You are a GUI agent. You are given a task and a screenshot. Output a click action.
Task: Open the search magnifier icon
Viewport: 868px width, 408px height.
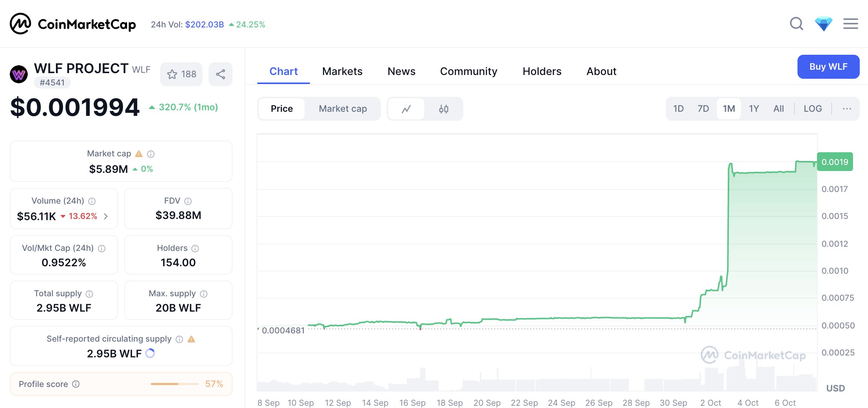(x=796, y=24)
